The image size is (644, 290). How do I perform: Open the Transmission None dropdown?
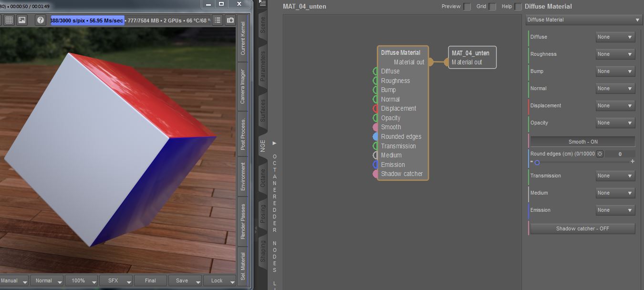[x=615, y=176]
